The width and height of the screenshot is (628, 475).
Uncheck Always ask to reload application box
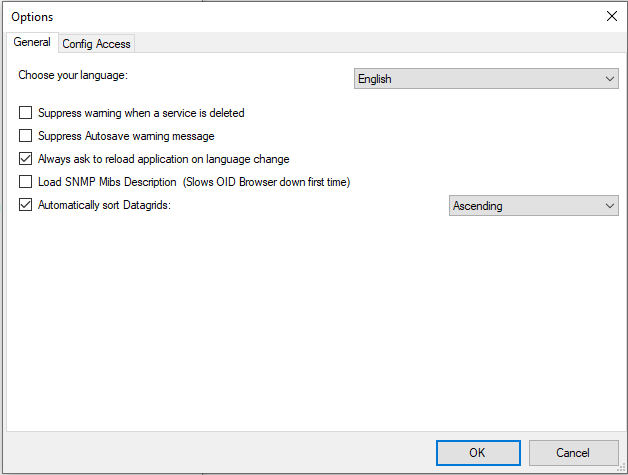coord(26,159)
